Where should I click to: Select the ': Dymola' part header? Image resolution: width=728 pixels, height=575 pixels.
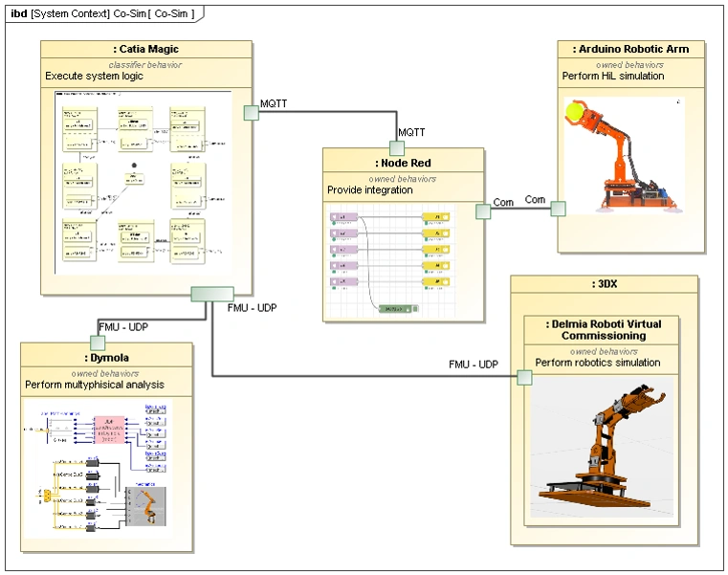(107, 358)
